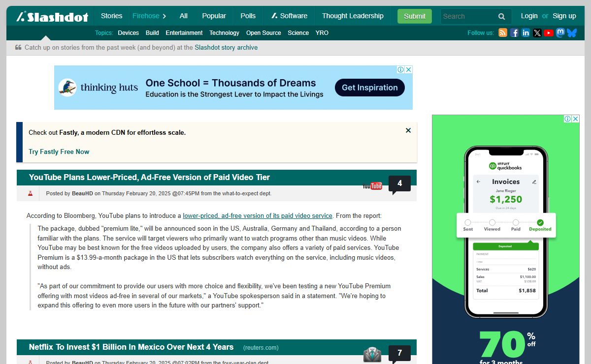Open lower-priced ad-free version link

click(x=258, y=215)
